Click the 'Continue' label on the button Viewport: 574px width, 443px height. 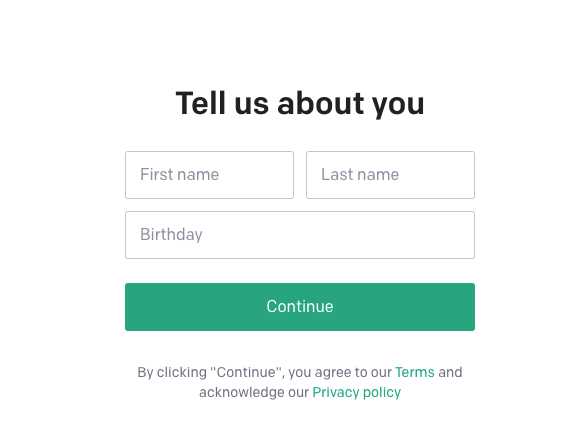300,306
